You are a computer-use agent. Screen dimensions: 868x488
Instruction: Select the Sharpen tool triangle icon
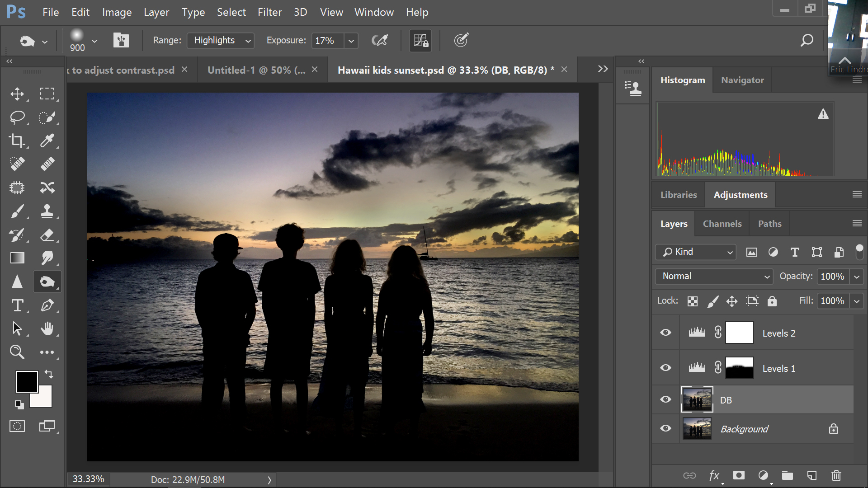click(x=17, y=282)
